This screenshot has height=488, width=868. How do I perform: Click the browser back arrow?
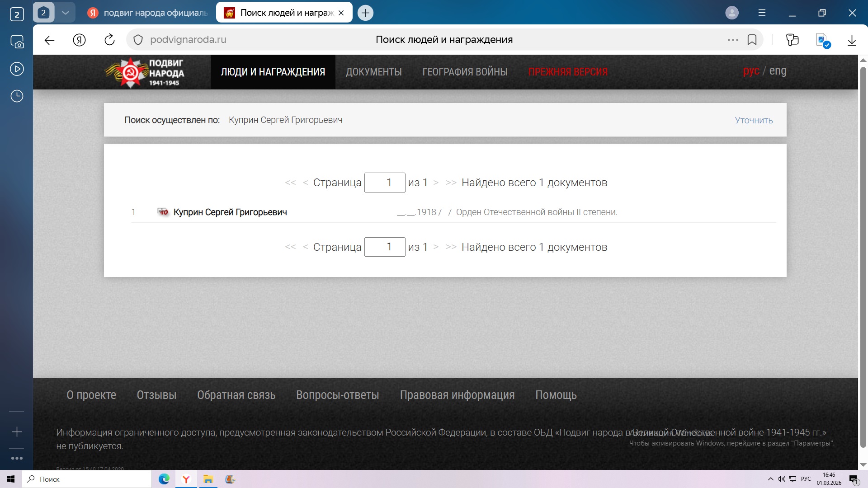(49, 40)
